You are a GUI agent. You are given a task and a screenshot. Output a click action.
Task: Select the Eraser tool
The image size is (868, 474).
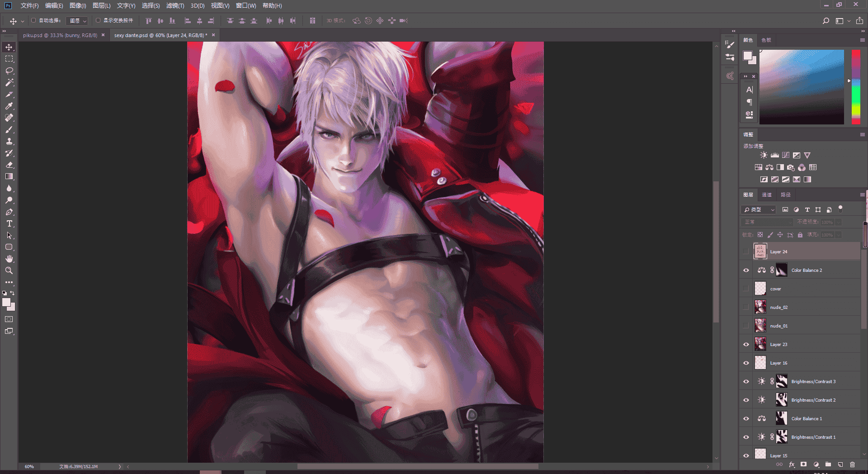coord(9,165)
